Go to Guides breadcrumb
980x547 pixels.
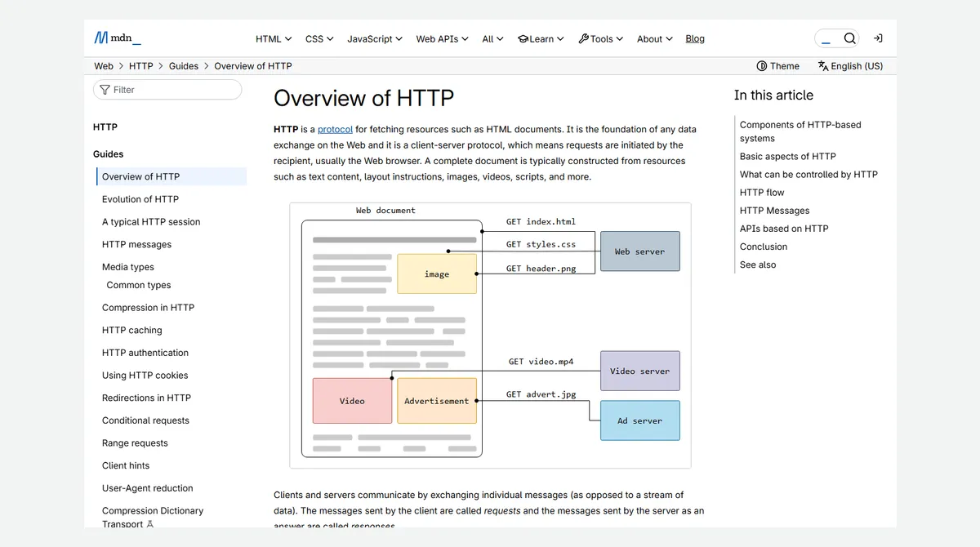click(184, 66)
